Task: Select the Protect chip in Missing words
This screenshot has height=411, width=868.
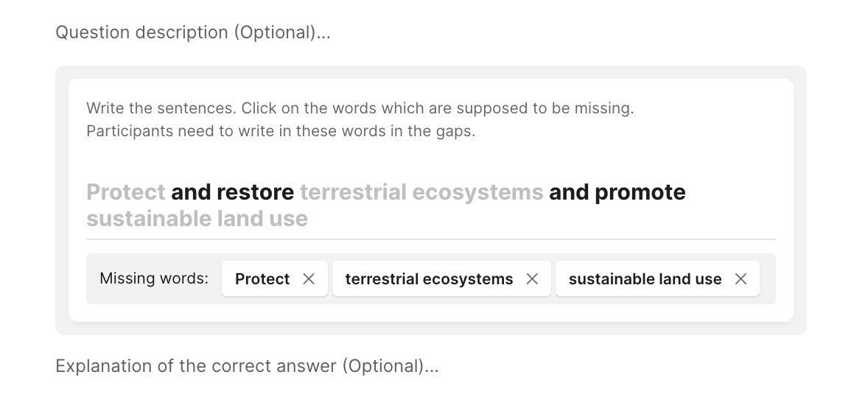Action: click(262, 279)
